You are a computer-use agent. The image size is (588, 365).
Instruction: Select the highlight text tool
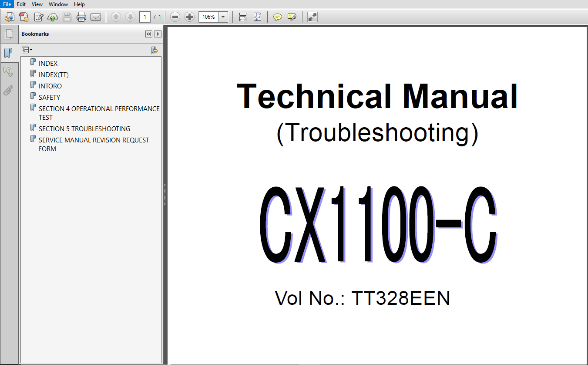pyautogui.click(x=292, y=17)
